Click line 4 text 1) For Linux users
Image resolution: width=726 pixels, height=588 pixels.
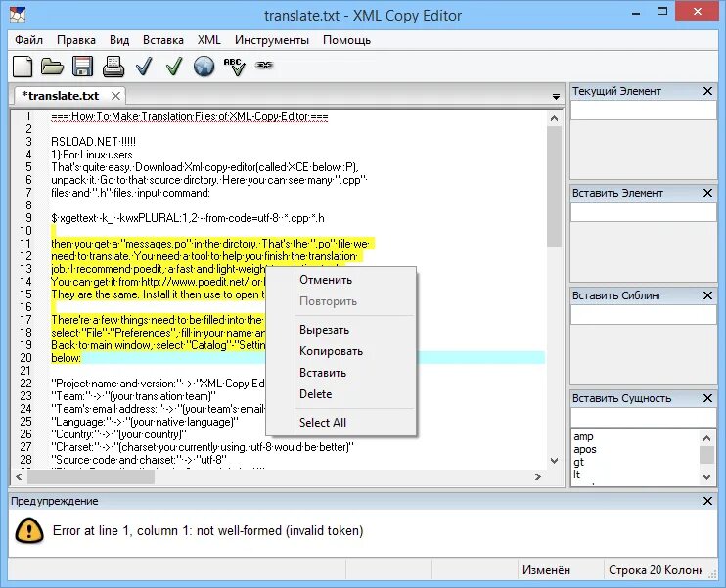pyautogui.click(x=92, y=155)
